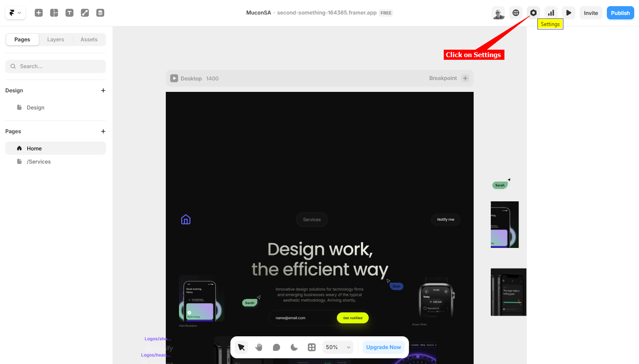The width and height of the screenshot is (639, 364).
Task: Select the Text tool
Action: pyautogui.click(x=69, y=13)
